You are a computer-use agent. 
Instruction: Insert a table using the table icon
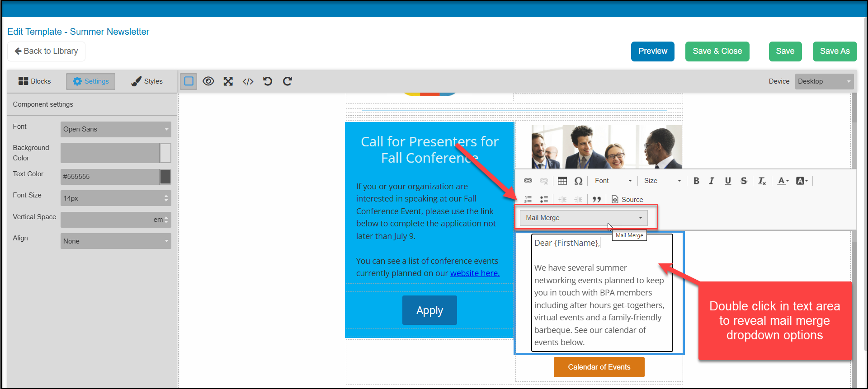tap(562, 181)
